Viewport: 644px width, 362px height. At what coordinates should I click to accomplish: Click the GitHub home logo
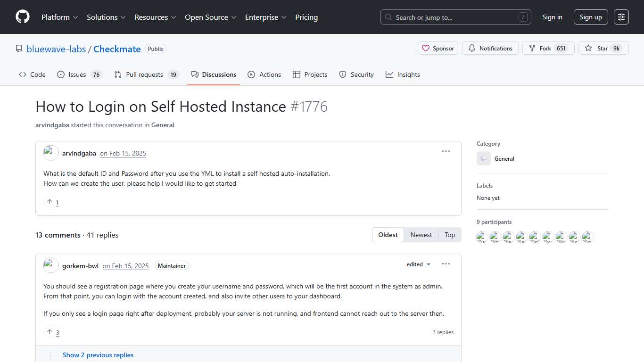pyautogui.click(x=22, y=17)
